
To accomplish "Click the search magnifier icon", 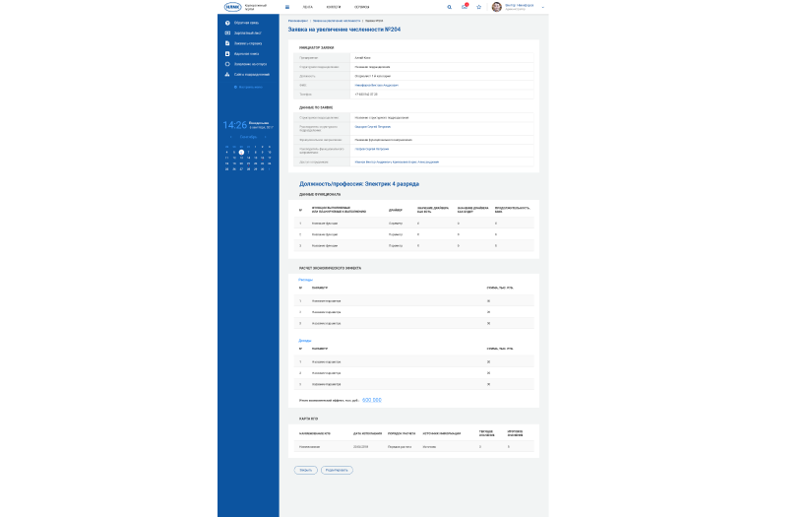I will (450, 7).
